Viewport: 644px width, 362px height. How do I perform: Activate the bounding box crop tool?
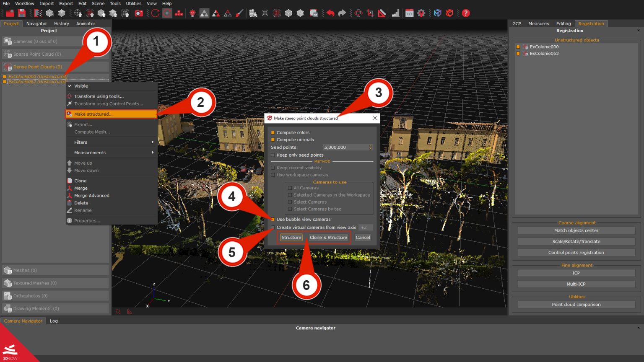[371, 13]
